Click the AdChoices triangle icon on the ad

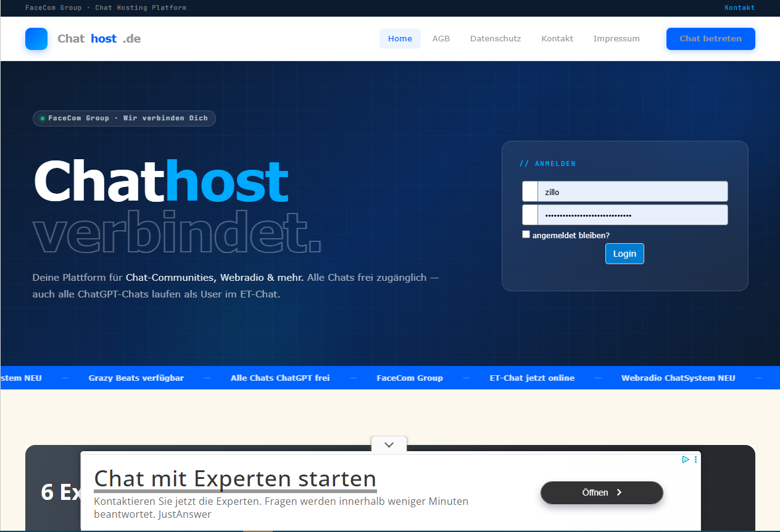pyautogui.click(x=685, y=460)
